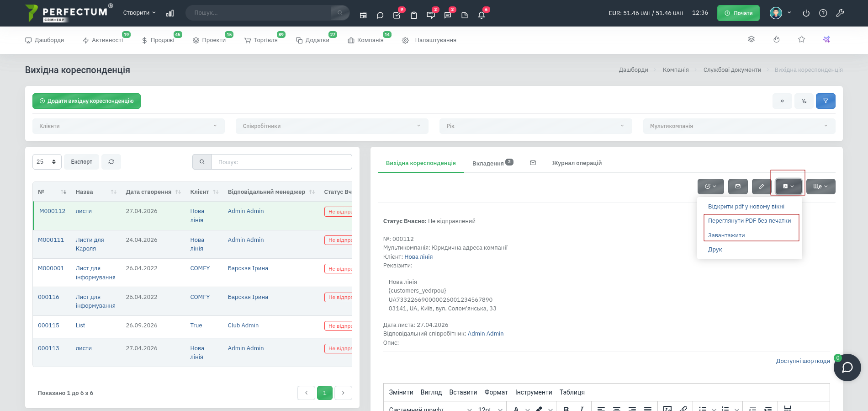Click the send email button
Image resolution: width=868 pixels, height=411 pixels.
(738, 187)
